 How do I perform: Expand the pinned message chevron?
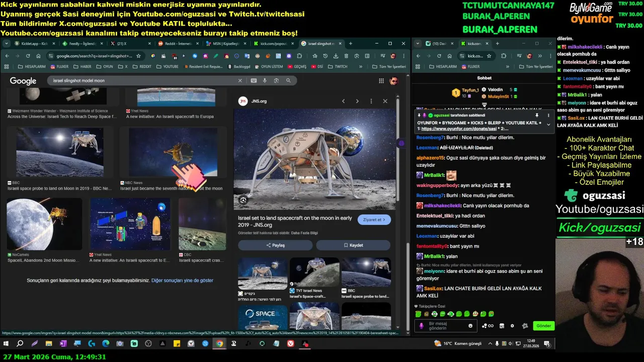coord(548,124)
